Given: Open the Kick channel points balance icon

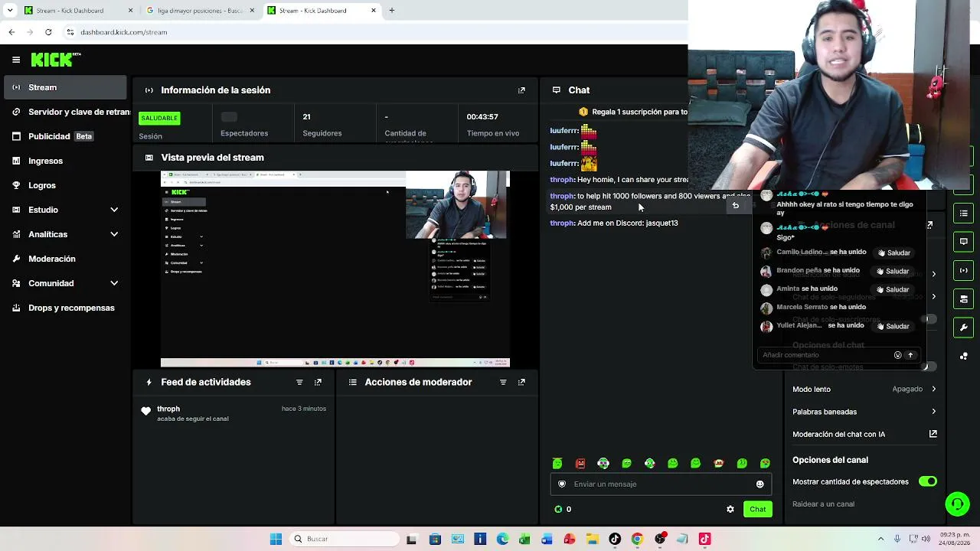Looking at the screenshot, I should 558,509.
